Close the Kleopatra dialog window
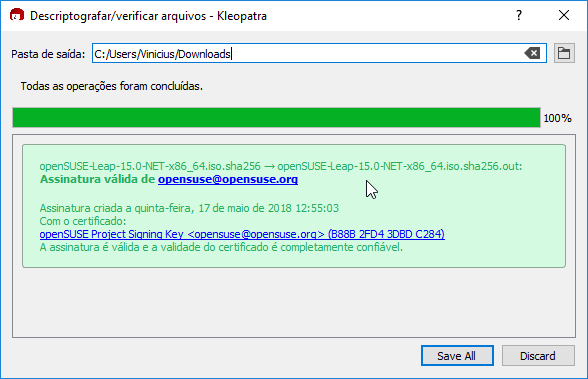588x379 pixels. point(564,15)
